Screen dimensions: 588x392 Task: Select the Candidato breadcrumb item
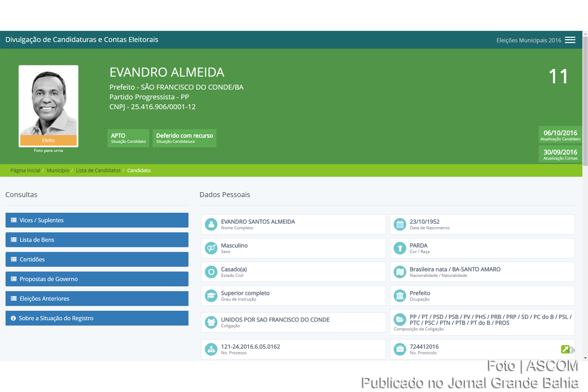[139, 170]
